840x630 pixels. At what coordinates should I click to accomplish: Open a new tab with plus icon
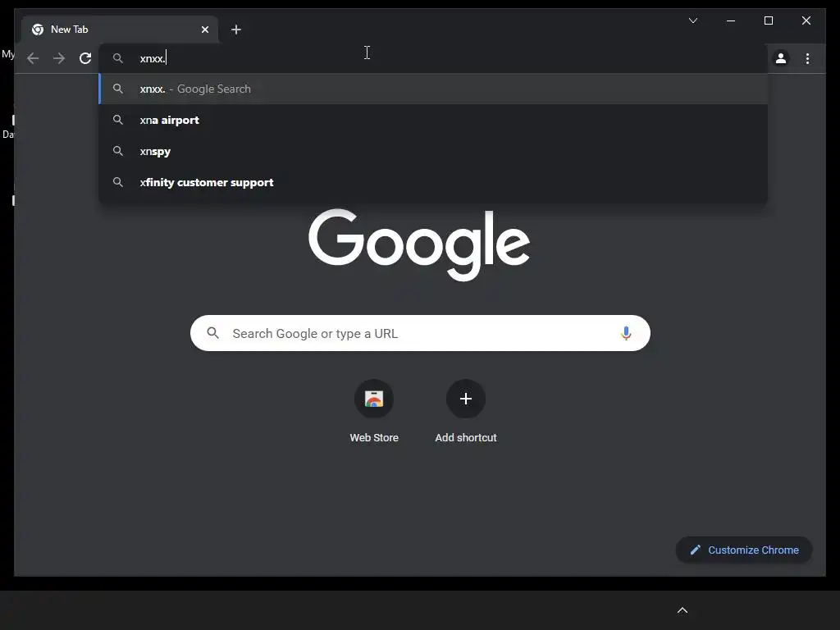coord(235,30)
